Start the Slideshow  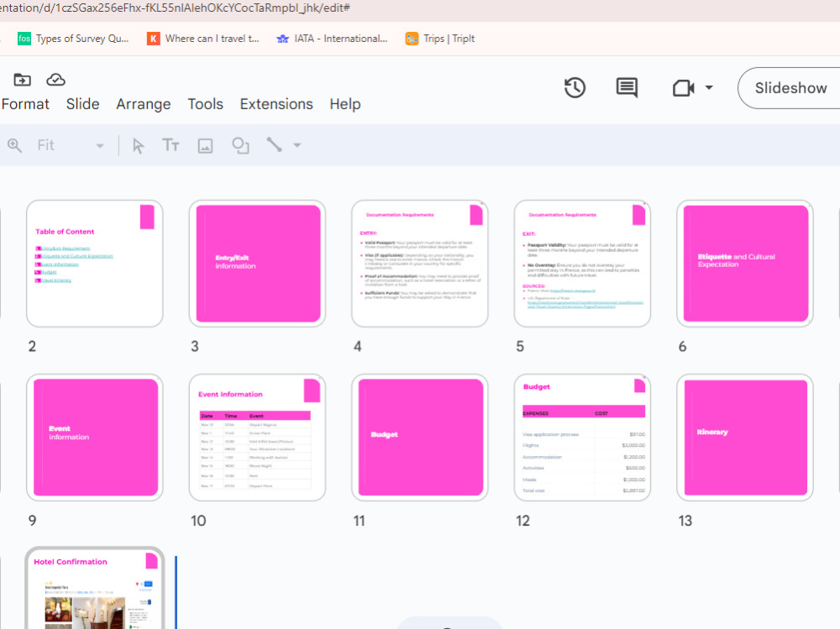(790, 88)
